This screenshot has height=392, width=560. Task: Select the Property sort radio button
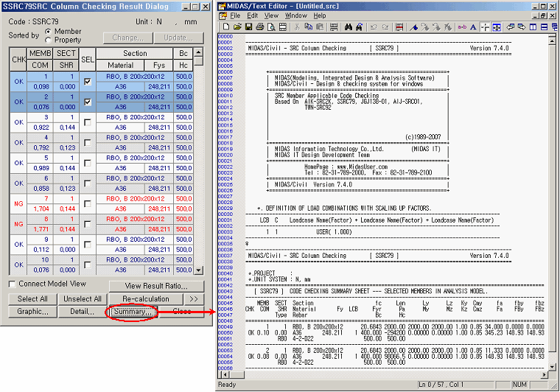(x=49, y=40)
